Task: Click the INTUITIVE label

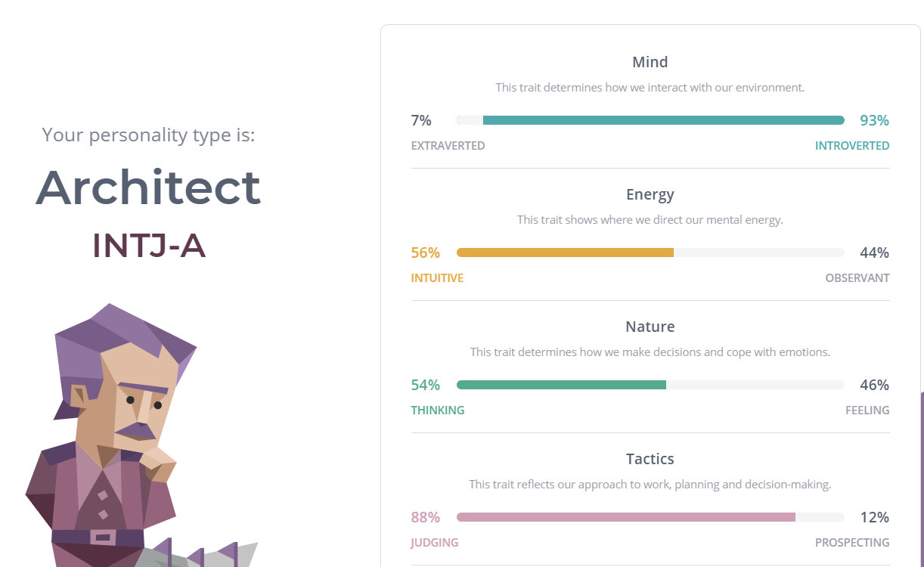Action: coord(437,278)
